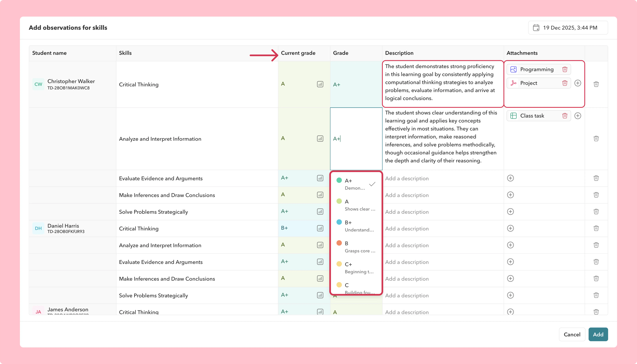This screenshot has width=637, height=364.
Task: Choose the A+ grade option
Action: [x=356, y=184]
